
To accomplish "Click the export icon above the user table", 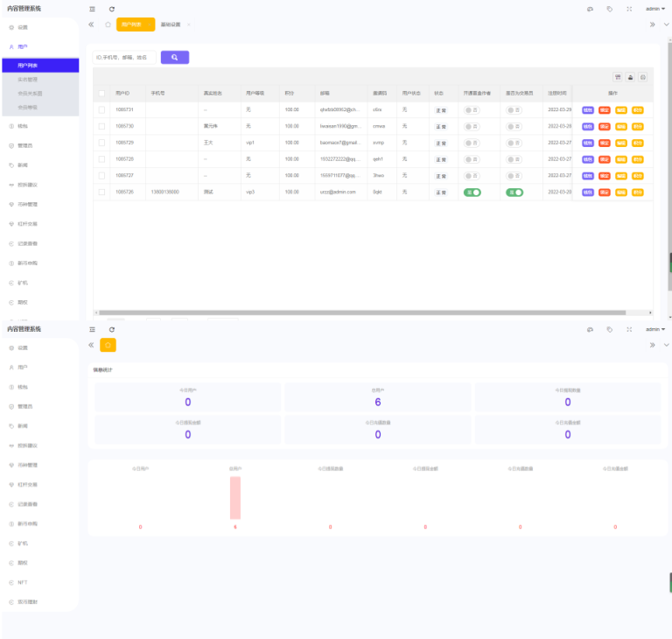I will (630, 77).
